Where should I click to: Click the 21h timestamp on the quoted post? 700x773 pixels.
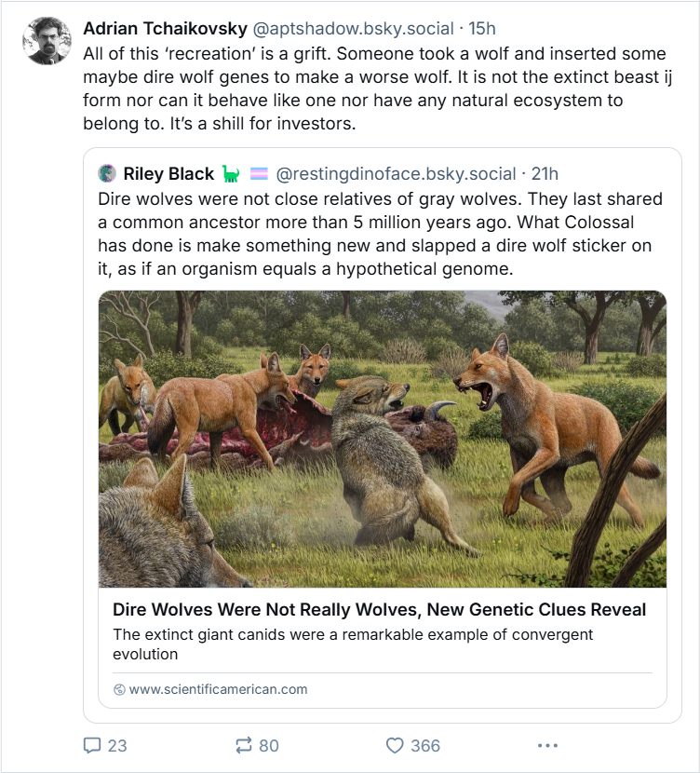(545, 173)
